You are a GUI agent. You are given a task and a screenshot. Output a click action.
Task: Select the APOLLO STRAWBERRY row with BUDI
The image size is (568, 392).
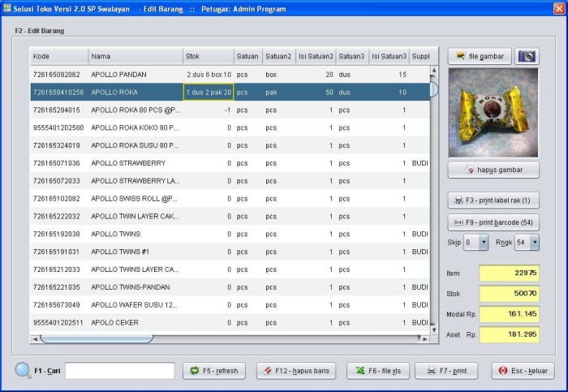click(x=230, y=163)
